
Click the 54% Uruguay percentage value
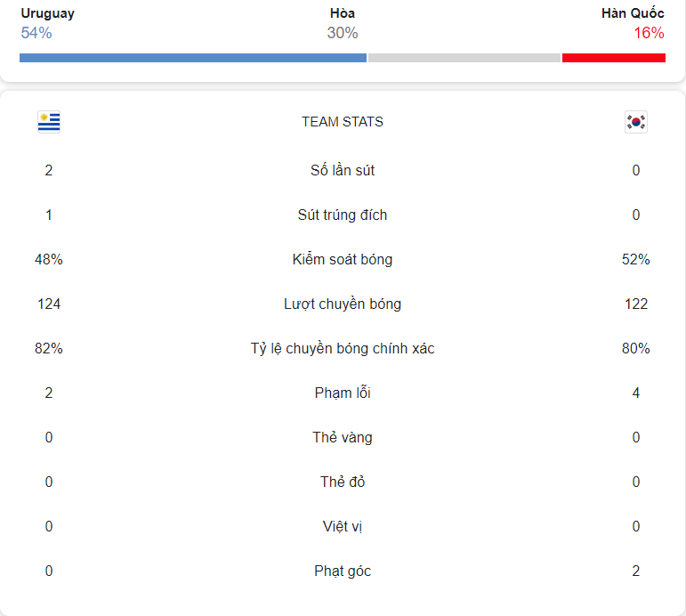(x=36, y=33)
